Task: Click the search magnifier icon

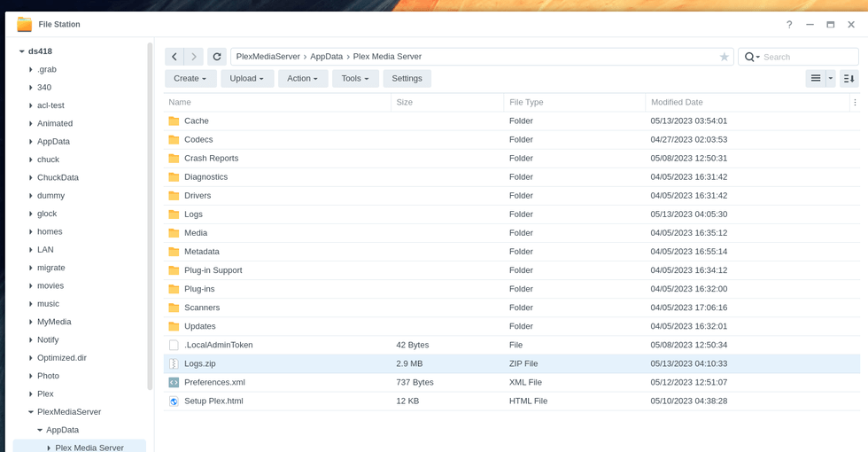Action: (749, 57)
